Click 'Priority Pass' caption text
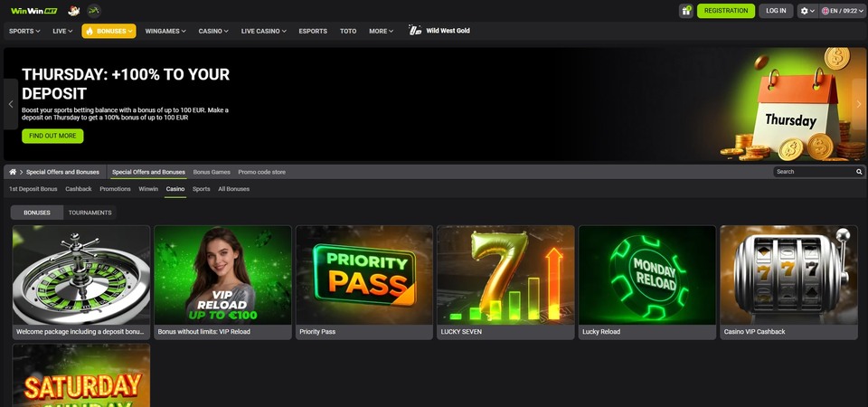This screenshot has height=407, width=868. click(x=317, y=332)
